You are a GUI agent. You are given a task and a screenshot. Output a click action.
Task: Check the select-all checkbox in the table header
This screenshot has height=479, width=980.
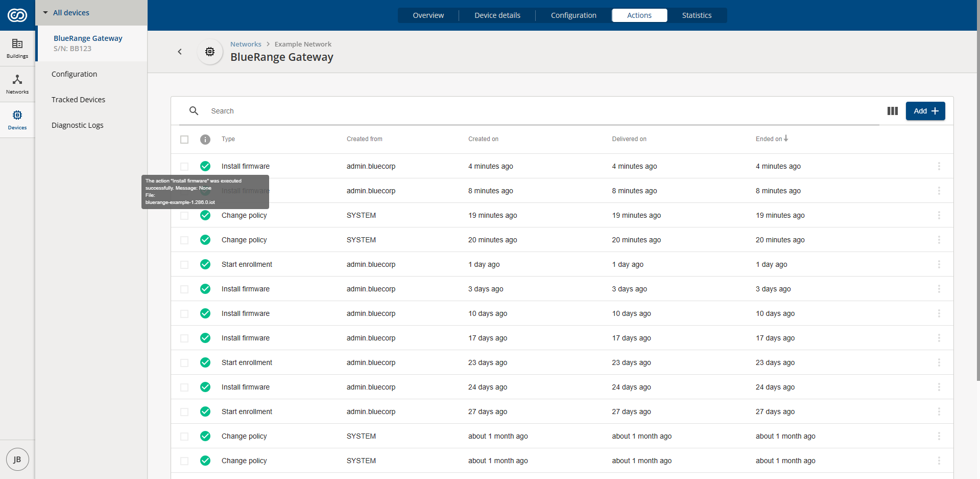click(184, 139)
